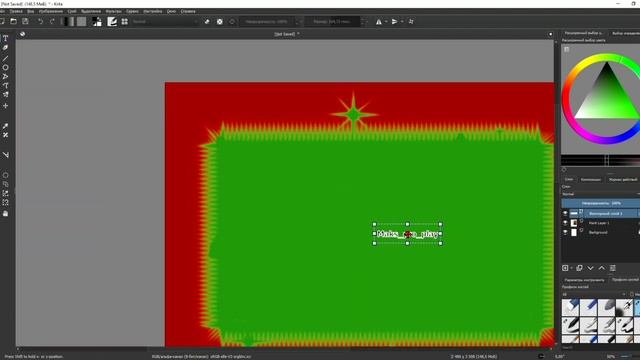640x360 pixels.
Task: Open the brush editor settings icon
Action: 112,21
